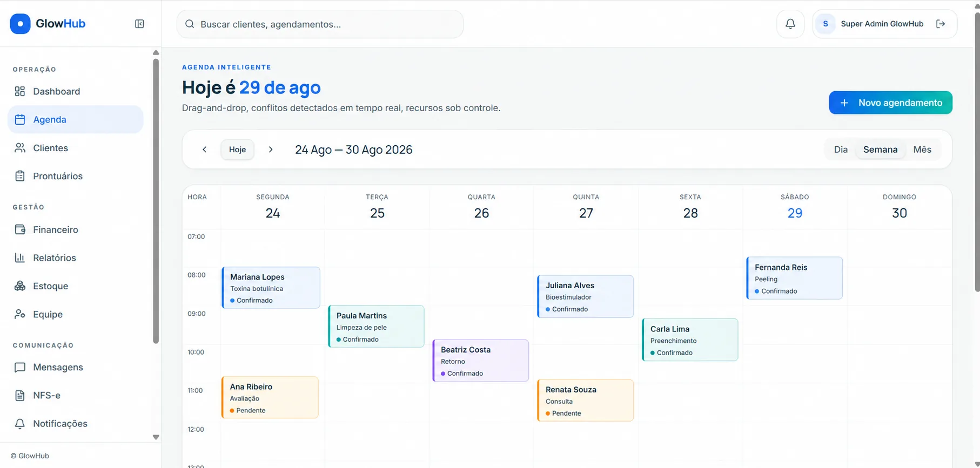The image size is (980, 468).
Task: Click the Novo agendamento button
Action: click(890, 103)
